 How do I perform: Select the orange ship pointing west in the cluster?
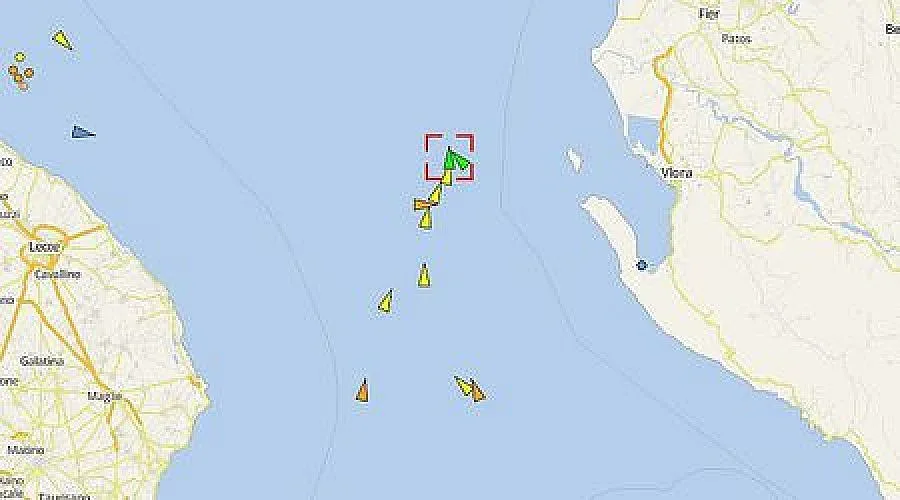422,204
